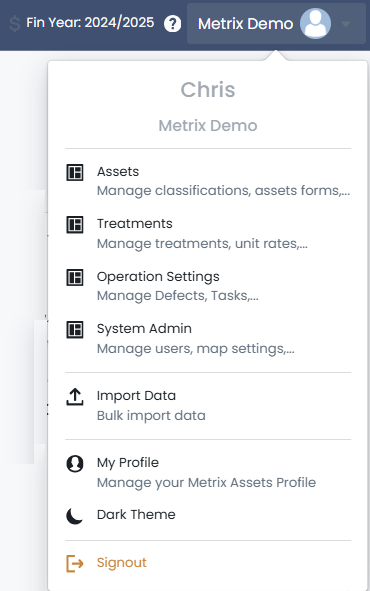Select Operation Settings menu item

(x=208, y=286)
